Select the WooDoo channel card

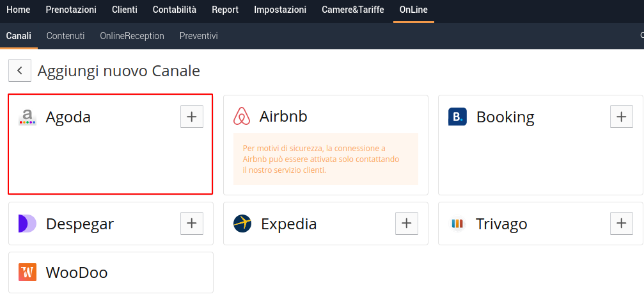coord(111,272)
